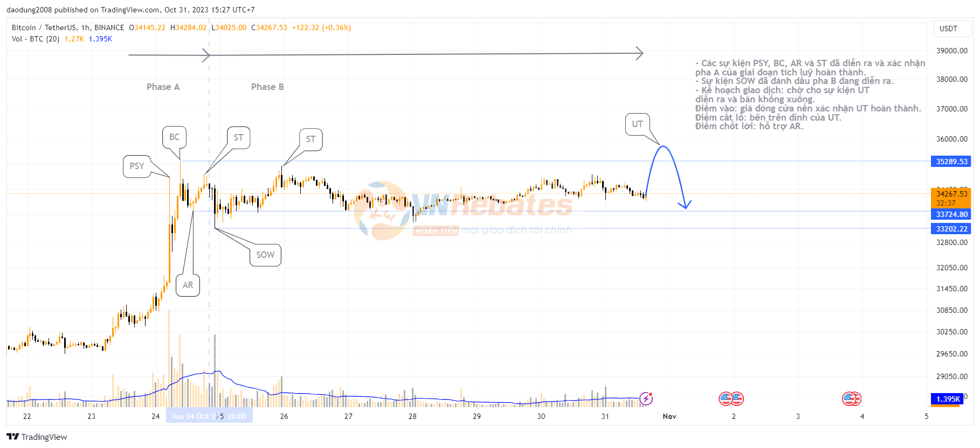
Task: Click the 39000.00 price axis label
Action: pos(952,51)
